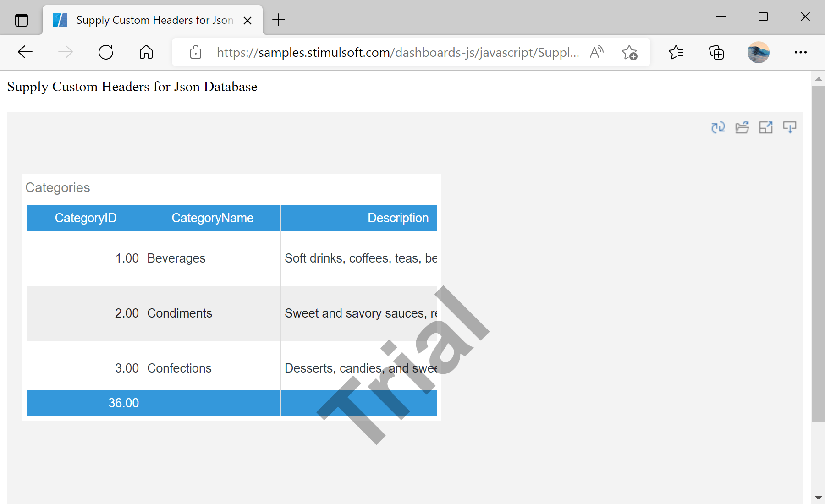Open the tab actions menu
Viewport: 825px width, 504px height.
[21, 20]
